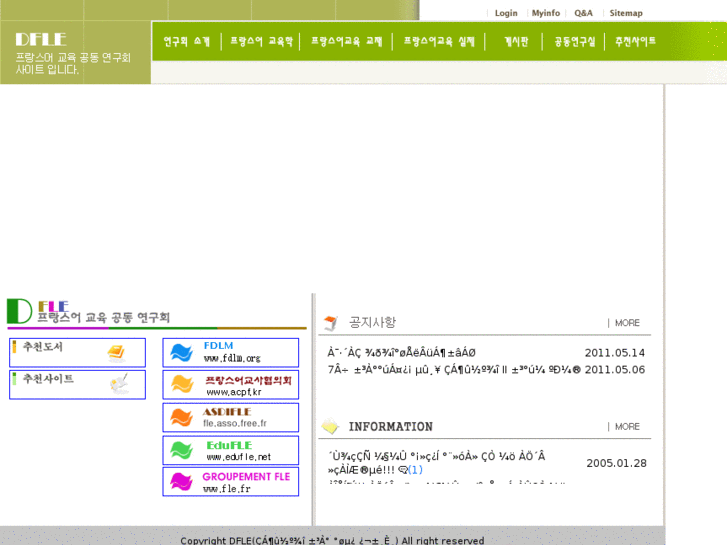727x545 pixels.
Task: Click the speech bubble comment icon
Action: pyautogui.click(x=403, y=470)
